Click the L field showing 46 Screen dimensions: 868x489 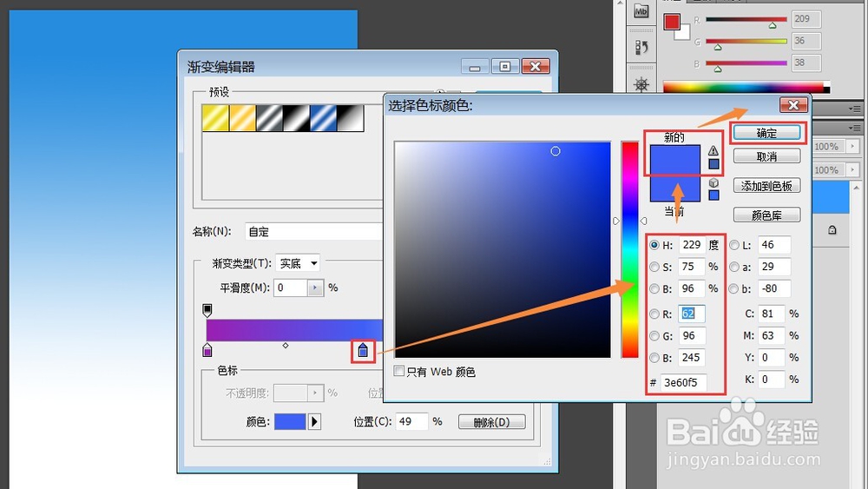[x=774, y=245]
